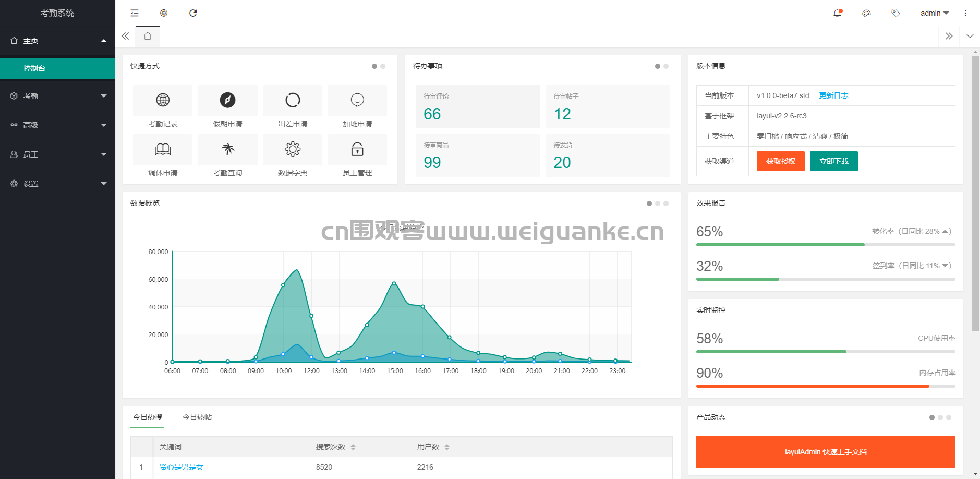Open the theme palette icon

(x=866, y=13)
